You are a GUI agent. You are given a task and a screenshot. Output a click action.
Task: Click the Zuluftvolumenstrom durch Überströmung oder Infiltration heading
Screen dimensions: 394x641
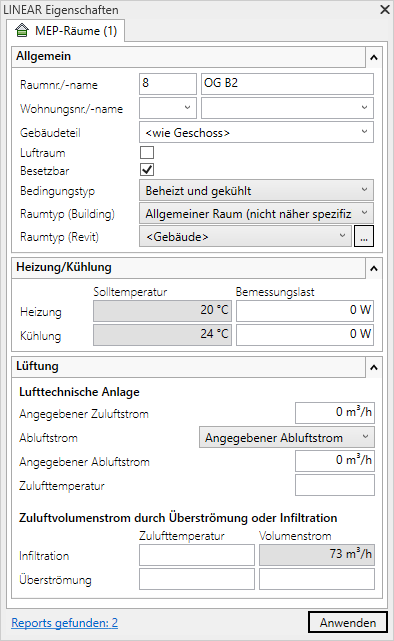point(178,518)
